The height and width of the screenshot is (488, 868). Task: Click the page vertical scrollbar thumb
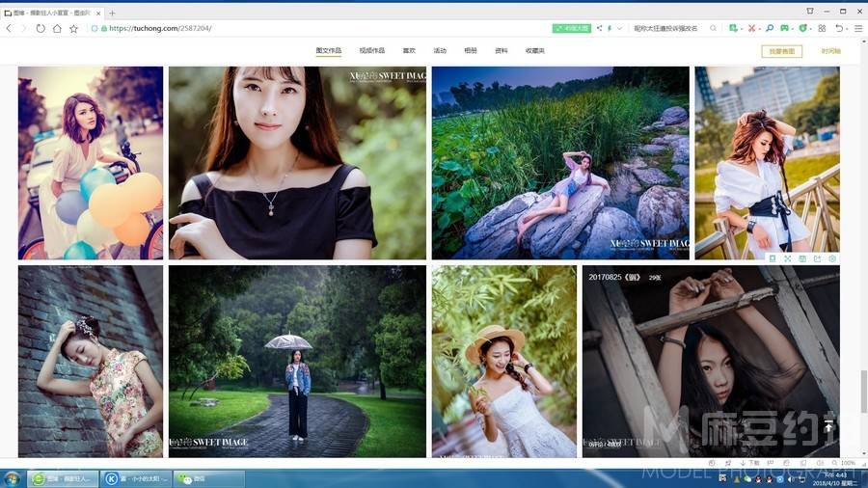click(x=863, y=392)
